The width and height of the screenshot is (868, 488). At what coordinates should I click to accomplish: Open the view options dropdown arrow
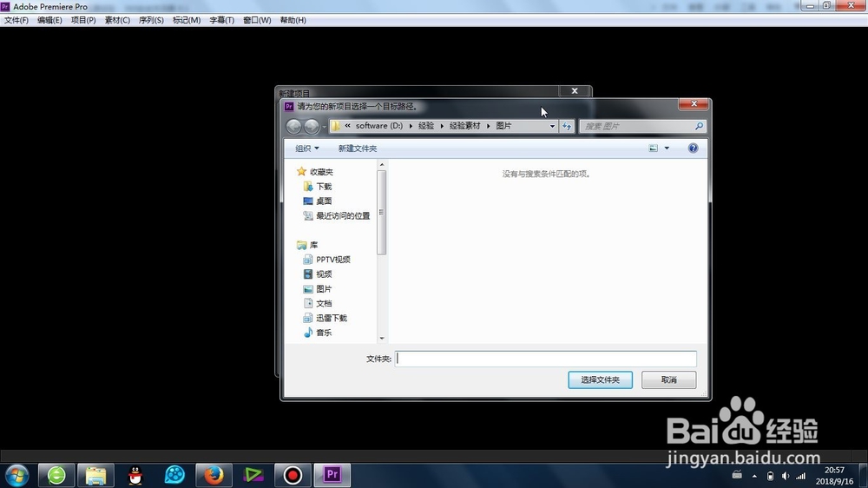pyautogui.click(x=667, y=148)
